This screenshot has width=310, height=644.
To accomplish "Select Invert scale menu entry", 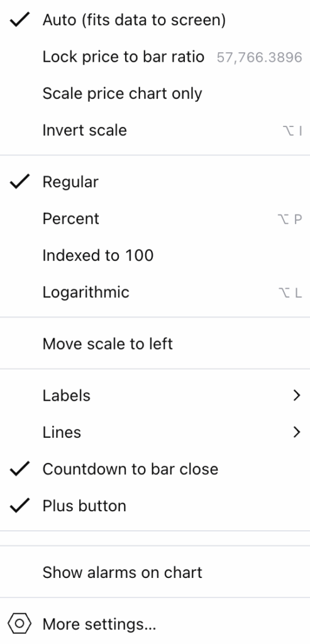I will click(155, 130).
